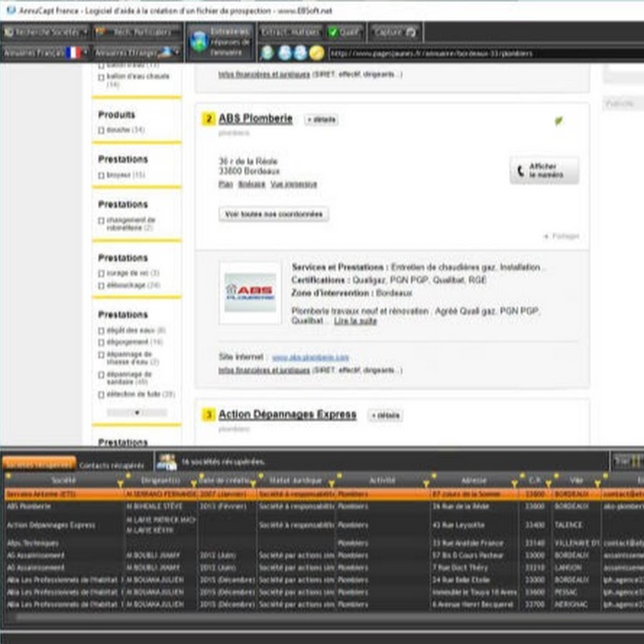Screen dimensions: 644x644
Task: Click the Extraire les réponses de l'annuaire globe button
Action: click(x=220, y=42)
